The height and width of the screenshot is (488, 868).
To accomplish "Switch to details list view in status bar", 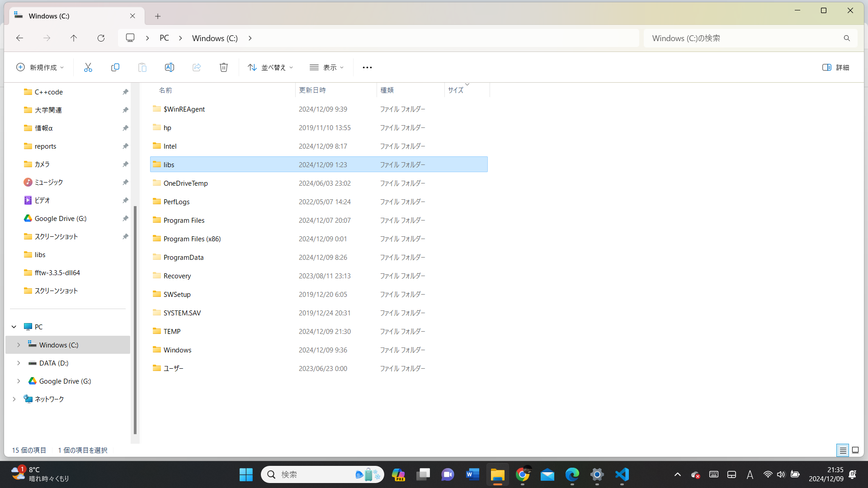I will (843, 450).
